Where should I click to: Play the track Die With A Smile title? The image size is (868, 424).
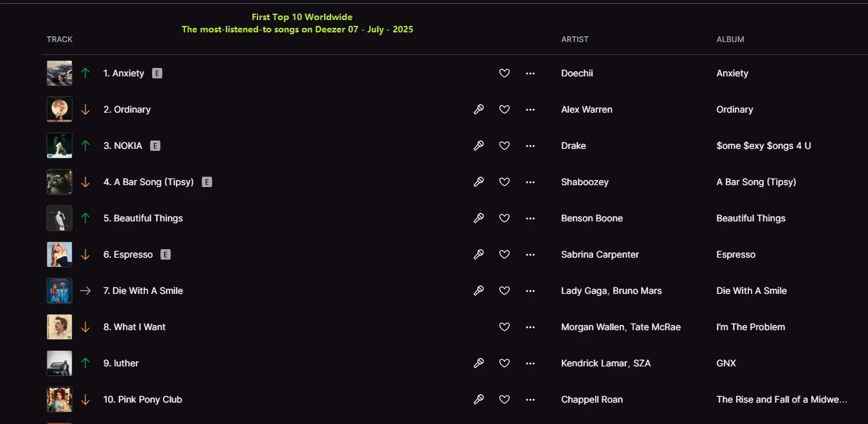147,291
